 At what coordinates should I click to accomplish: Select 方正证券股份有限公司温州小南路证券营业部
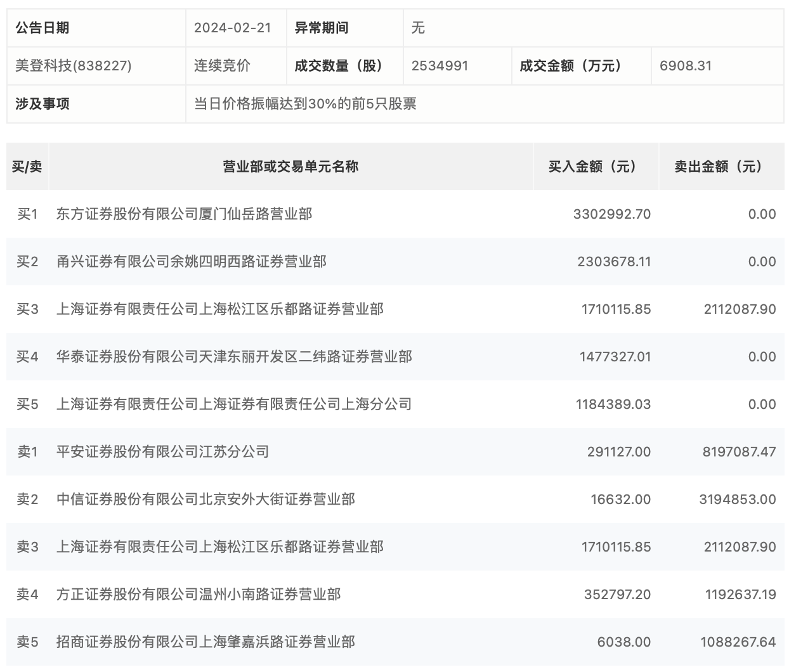[x=199, y=595]
